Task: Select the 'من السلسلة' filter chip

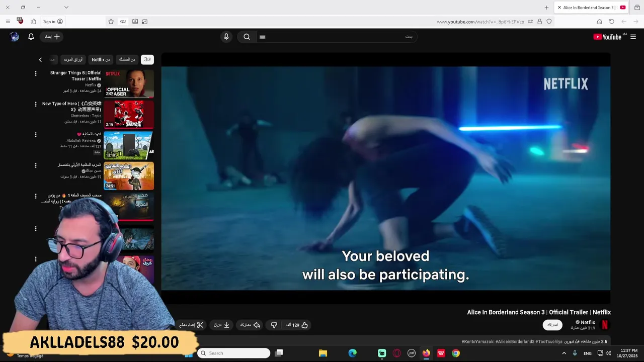Action: [127, 59]
